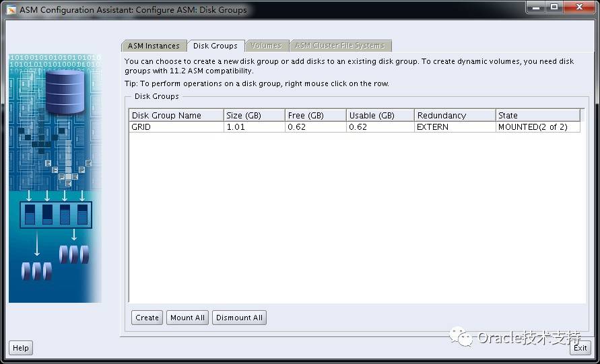Maximize the ASM Configuration Assistant window
This screenshot has height=364, width=600.
pyautogui.click(x=554, y=7)
